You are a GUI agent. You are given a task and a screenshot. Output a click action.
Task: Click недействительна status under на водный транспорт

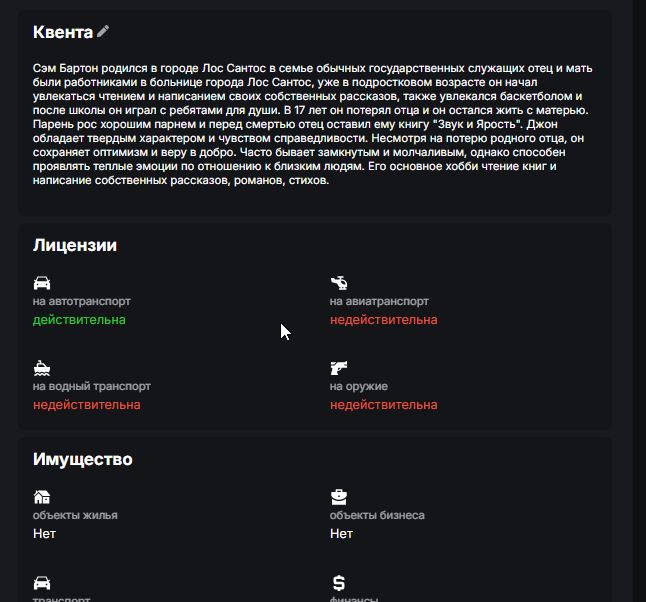[x=86, y=405]
